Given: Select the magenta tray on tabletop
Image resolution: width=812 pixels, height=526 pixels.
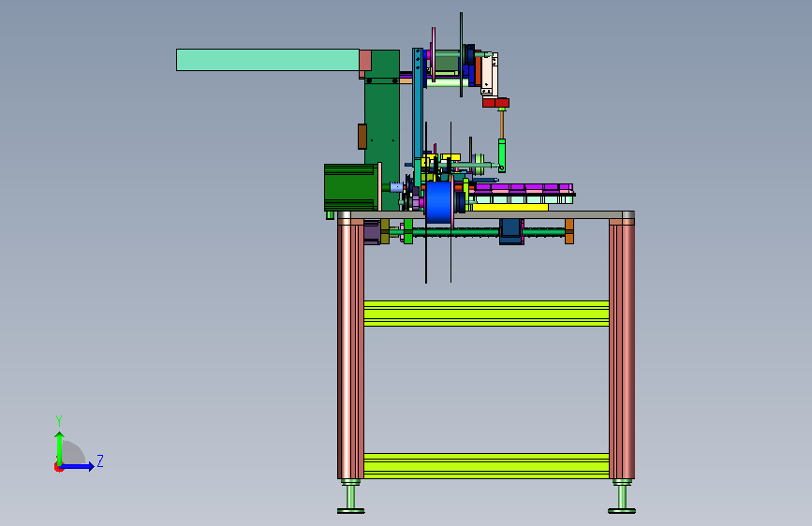Looking at the screenshot, I should click(524, 187).
